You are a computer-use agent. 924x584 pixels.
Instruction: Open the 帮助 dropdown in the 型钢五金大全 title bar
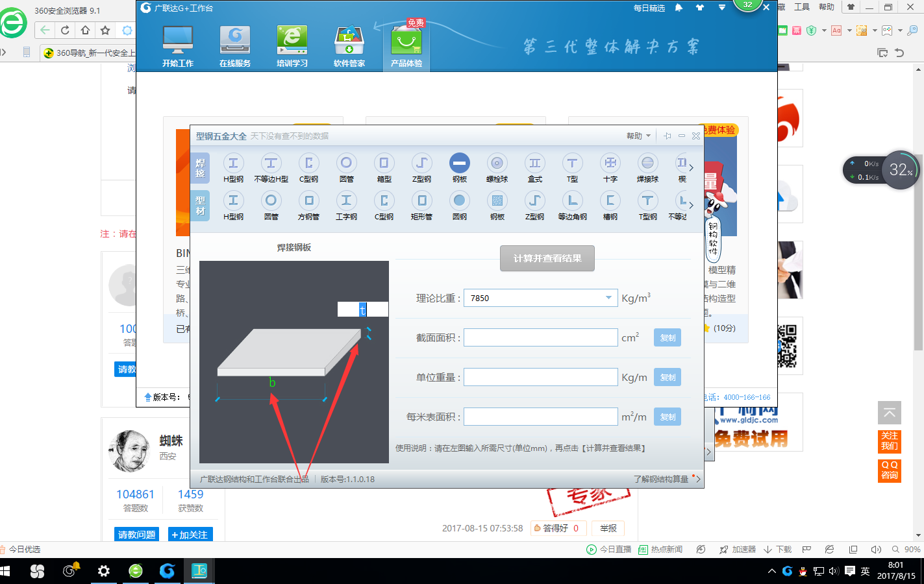click(x=638, y=136)
